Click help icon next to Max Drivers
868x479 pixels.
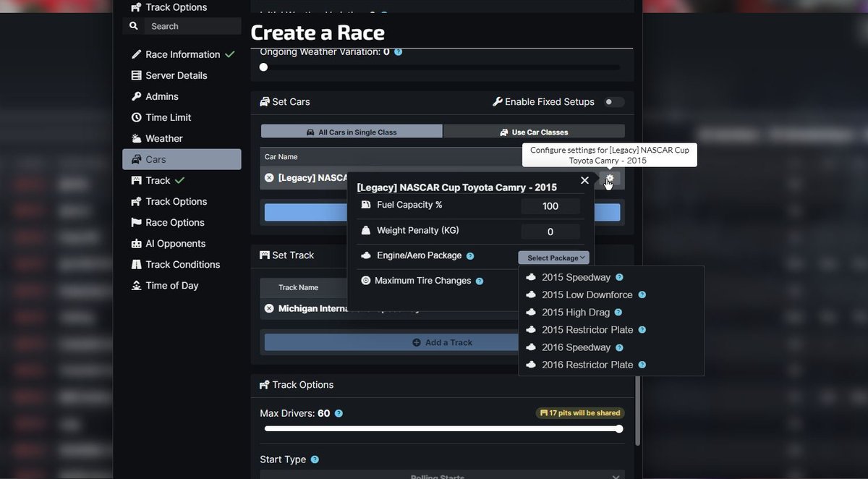coord(339,414)
